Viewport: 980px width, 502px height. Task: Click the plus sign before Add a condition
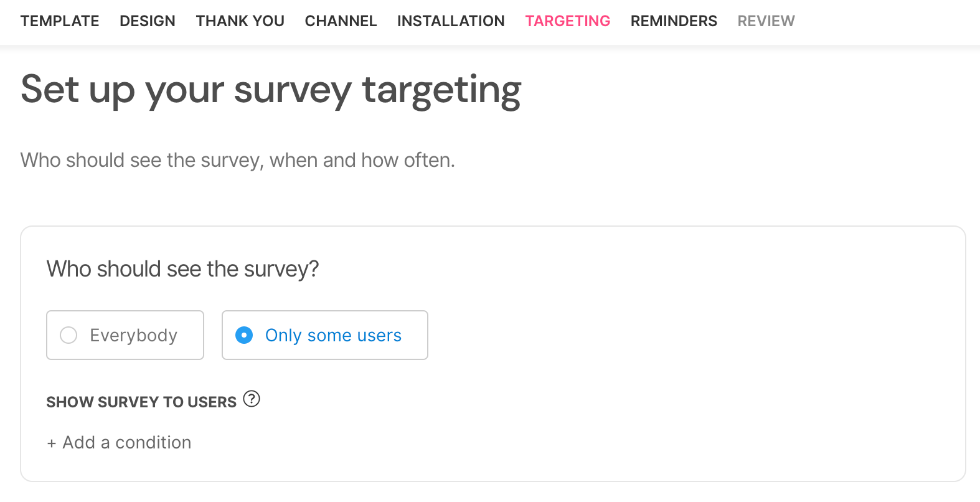52,443
